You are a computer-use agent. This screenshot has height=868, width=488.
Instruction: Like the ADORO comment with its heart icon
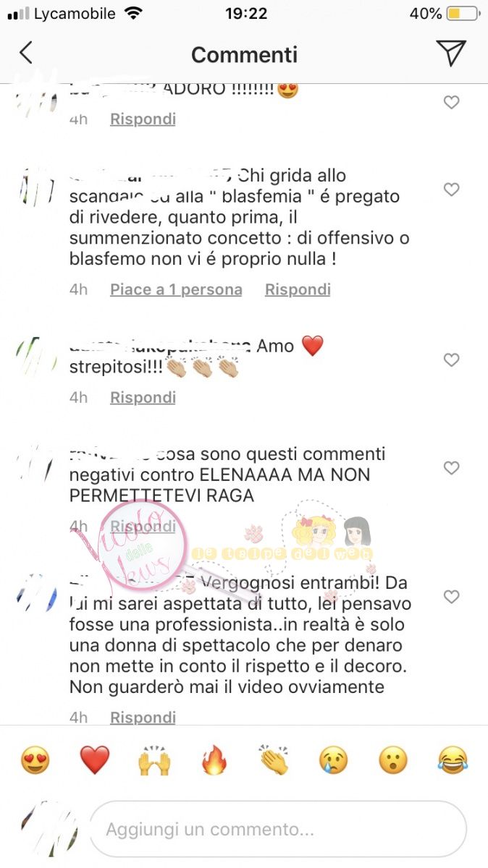pos(451,103)
